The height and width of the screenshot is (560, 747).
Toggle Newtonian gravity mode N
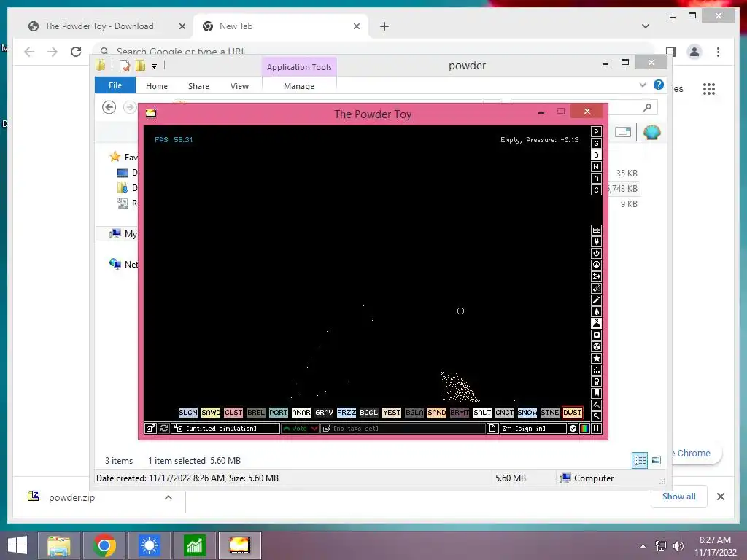point(596,167)
